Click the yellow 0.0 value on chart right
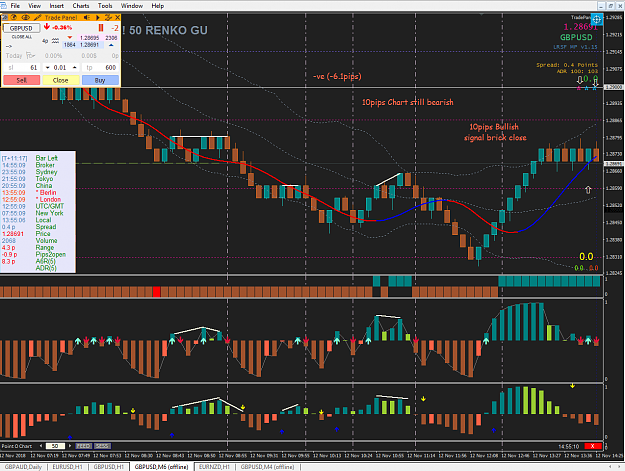Image resolution: width=625 pixels, height=471 pixels. point(586,257)
